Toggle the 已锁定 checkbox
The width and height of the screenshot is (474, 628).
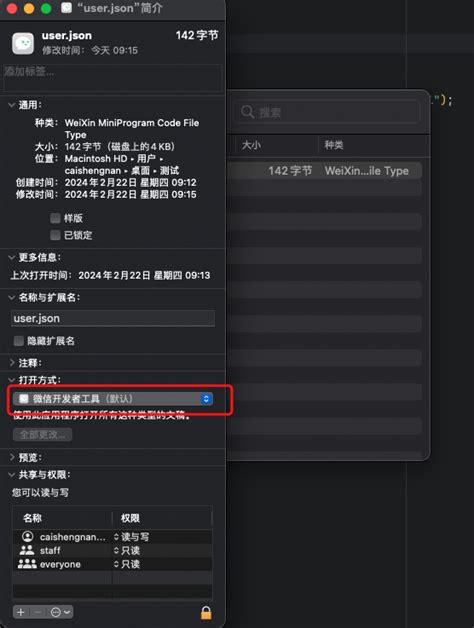point(55,235)
